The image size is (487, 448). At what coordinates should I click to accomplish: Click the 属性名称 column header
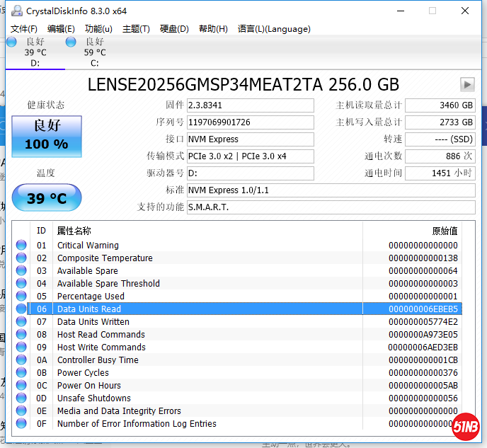(207, 231)
